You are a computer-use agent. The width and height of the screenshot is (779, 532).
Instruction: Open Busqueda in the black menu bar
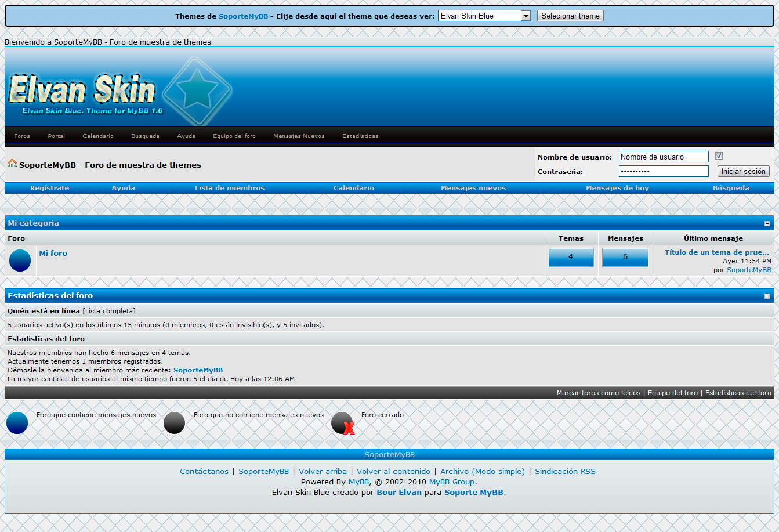pyautogui.click(x=145, y=136)
